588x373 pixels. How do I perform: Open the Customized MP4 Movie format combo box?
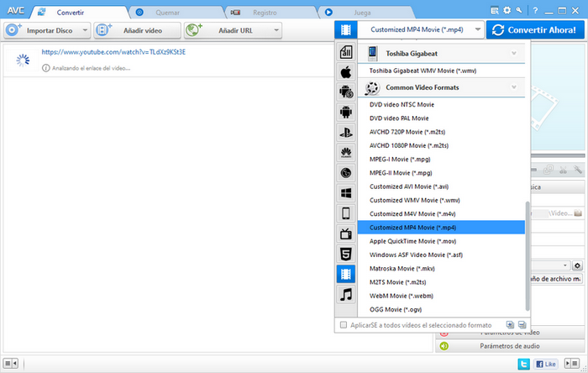click(421, 29)
